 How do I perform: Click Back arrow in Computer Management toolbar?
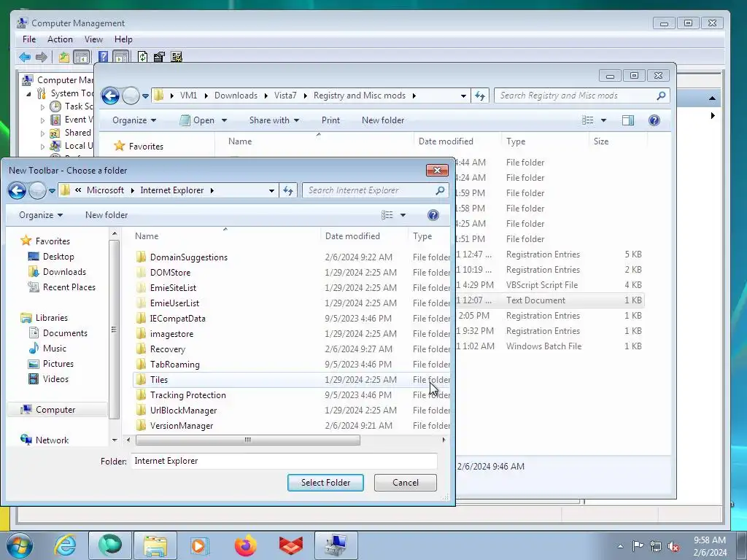coord(25,57)
